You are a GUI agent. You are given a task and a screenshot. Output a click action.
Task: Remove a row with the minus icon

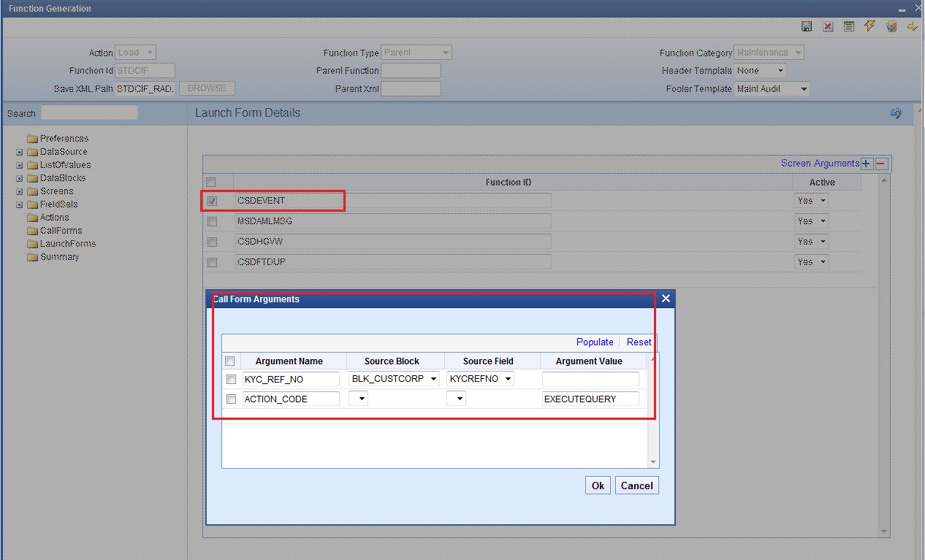[881, 164]
